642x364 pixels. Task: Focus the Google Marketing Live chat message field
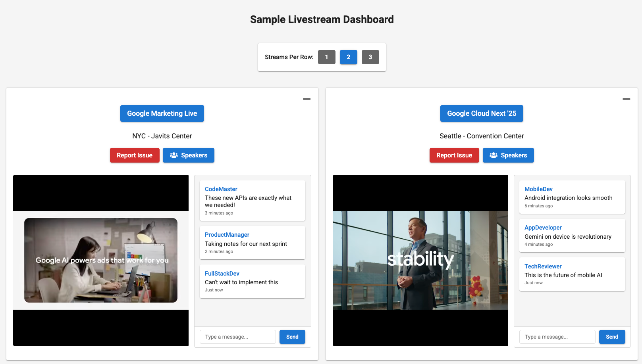click(237, 337)
